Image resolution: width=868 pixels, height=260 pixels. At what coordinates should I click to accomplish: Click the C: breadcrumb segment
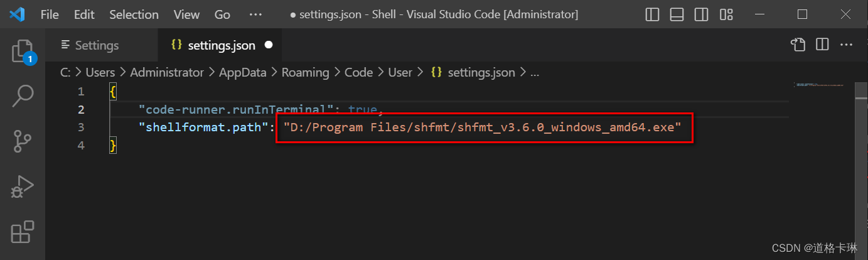[x=65, y=72]
